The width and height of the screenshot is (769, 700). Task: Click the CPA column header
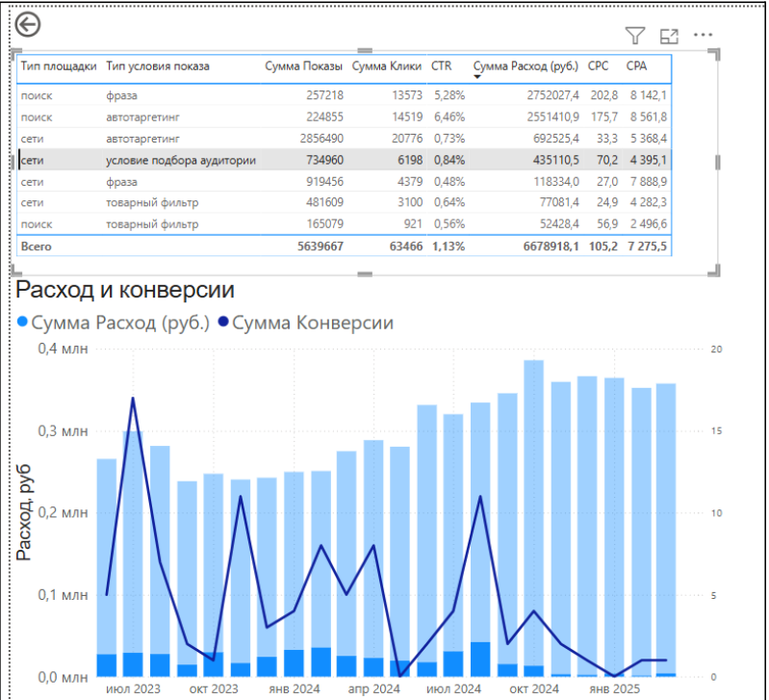636,66
